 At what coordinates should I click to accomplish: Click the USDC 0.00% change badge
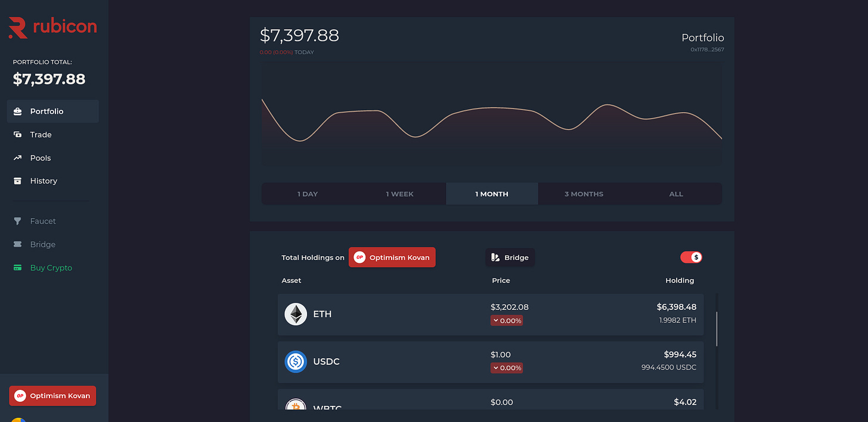507,368
